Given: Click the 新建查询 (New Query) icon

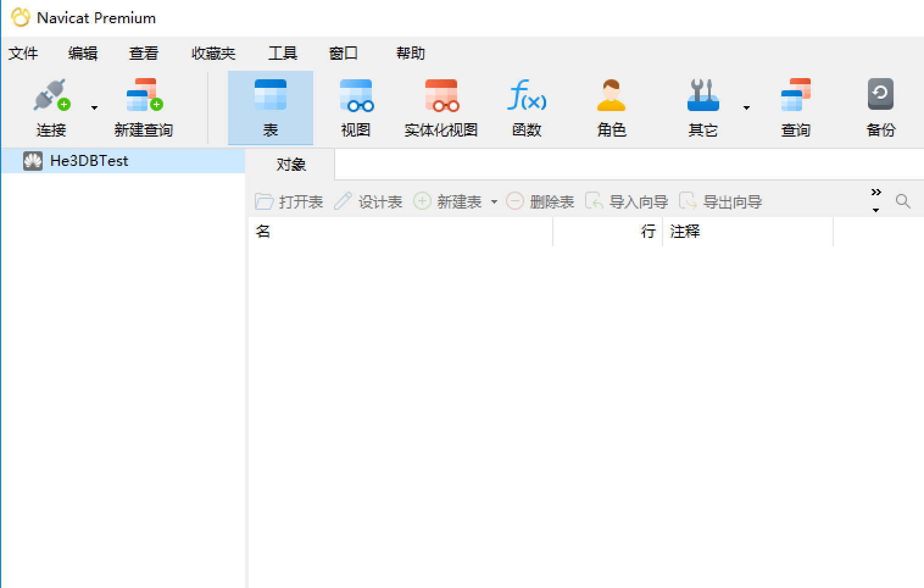Looking at the screenshot, I should pos(144,95).
